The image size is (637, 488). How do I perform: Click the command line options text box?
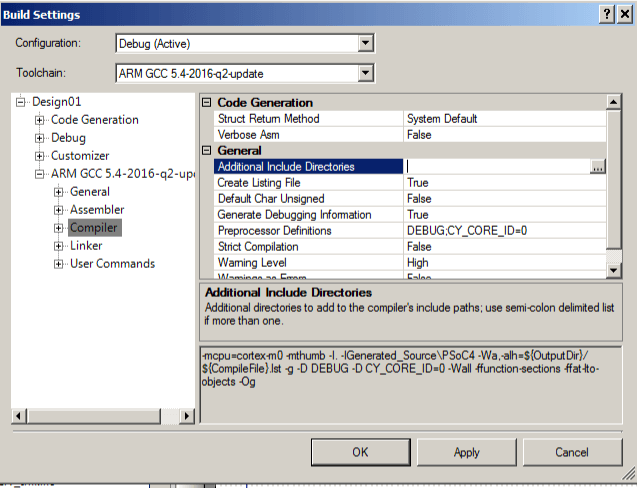click(411, 385)
